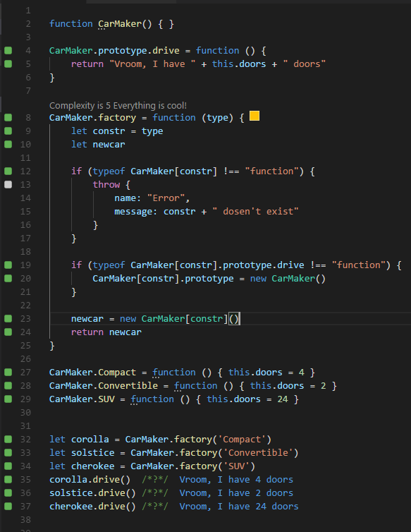Click the 'Complexity is 5 Everything is cool!' lens

point(118,106)
